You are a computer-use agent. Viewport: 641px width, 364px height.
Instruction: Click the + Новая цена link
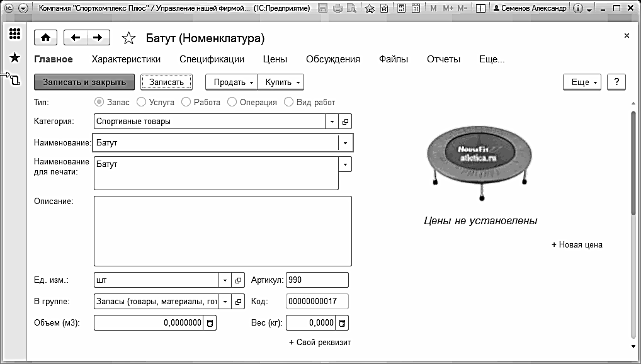click(577, 244)
